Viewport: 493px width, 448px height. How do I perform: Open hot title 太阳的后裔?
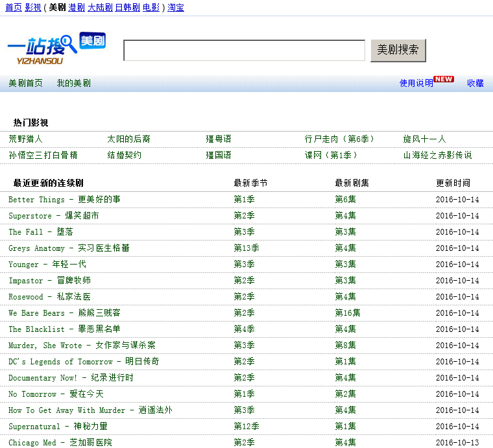(x=128, y=139)
